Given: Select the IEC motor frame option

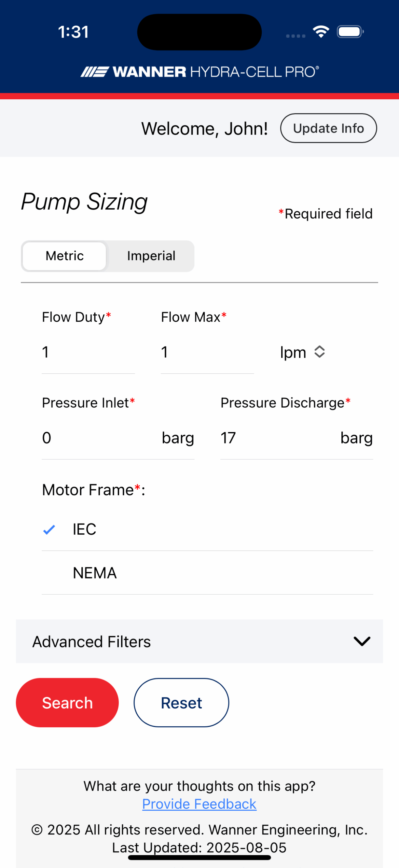Looking at the screenshot, I should pos(85,529).
